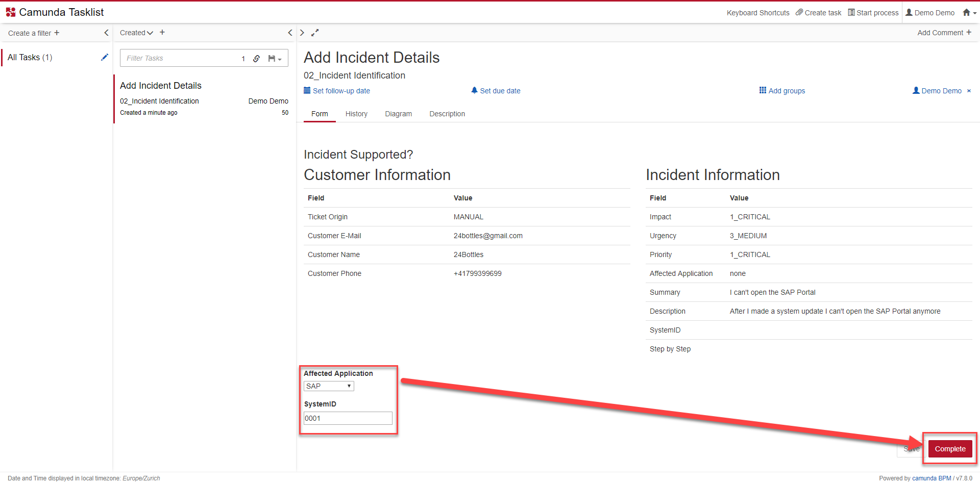Click Add Comment button
The height and width of the screenshot is (484, 980).
click(944, 33)
